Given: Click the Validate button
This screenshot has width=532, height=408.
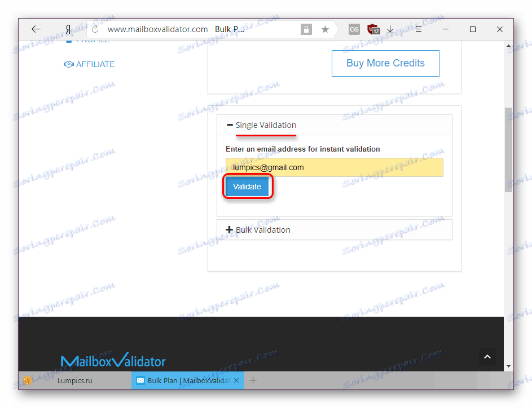Looking at the screenshot, I should 248,186.
